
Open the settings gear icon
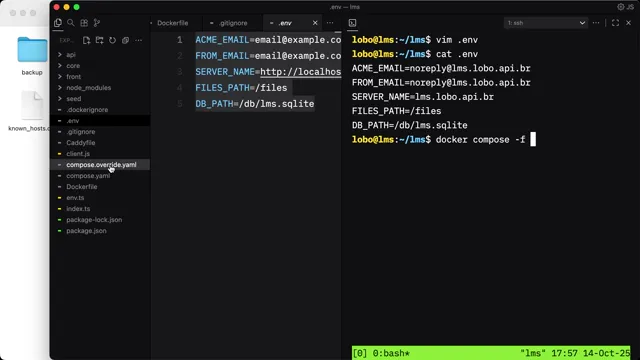[621, 7]
